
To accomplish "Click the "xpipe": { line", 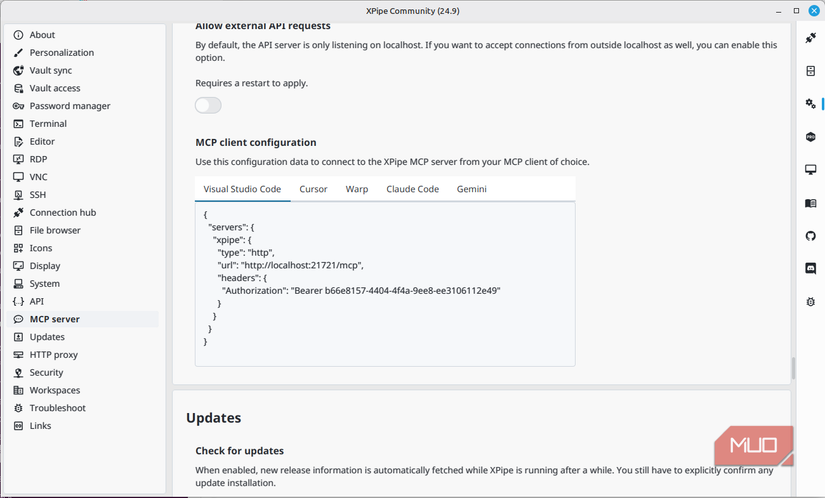I will point(232,240).
